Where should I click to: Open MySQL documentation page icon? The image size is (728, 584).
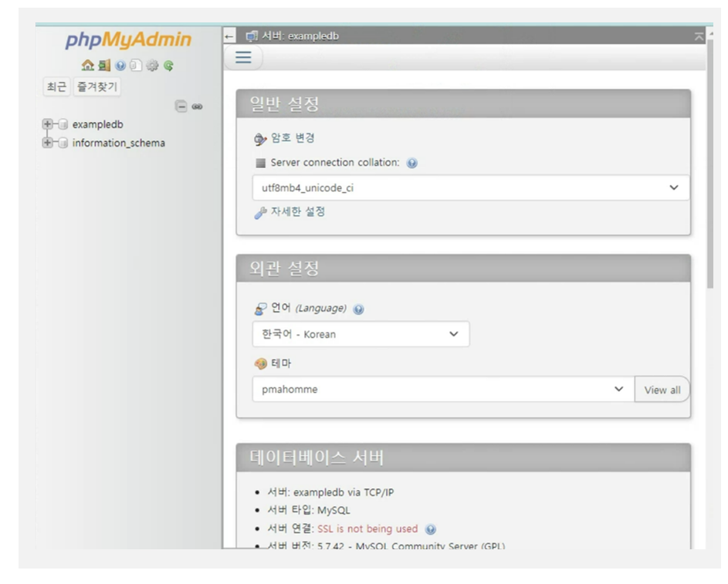pyautogui.click(x=136, y=66)
